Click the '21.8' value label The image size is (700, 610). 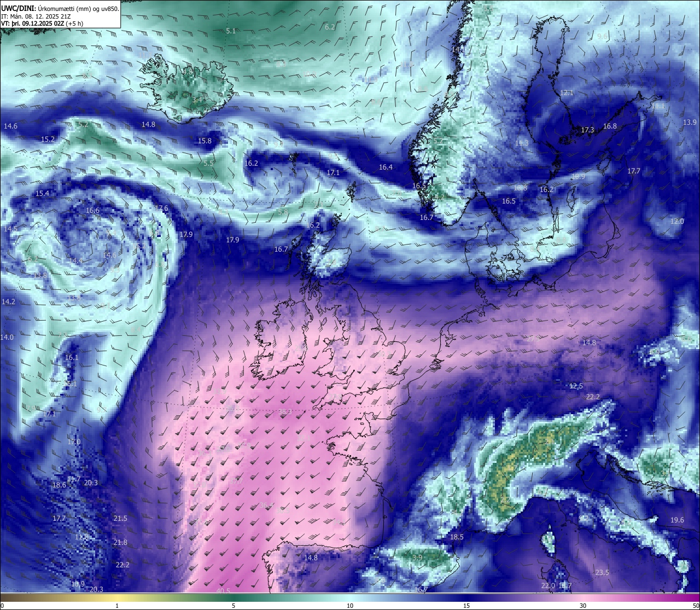pos(120,543)
